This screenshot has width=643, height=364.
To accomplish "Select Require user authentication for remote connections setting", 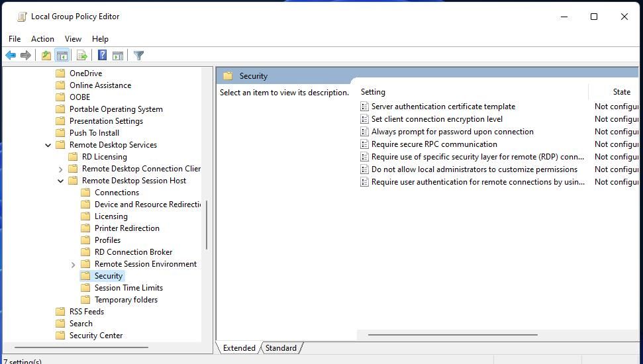I will pyautogui.click(x=478, y=182).
